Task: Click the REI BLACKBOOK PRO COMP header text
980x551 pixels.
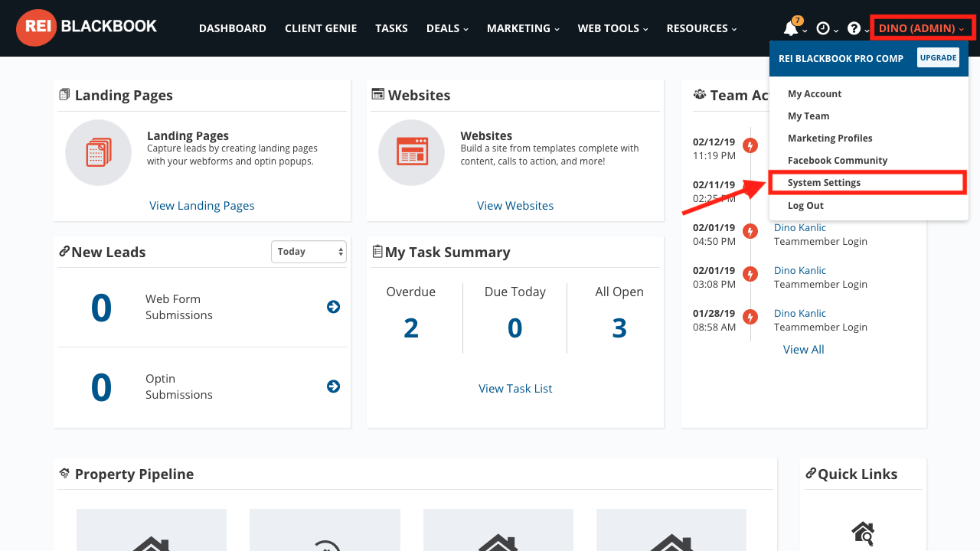Action: pos(841,58)
